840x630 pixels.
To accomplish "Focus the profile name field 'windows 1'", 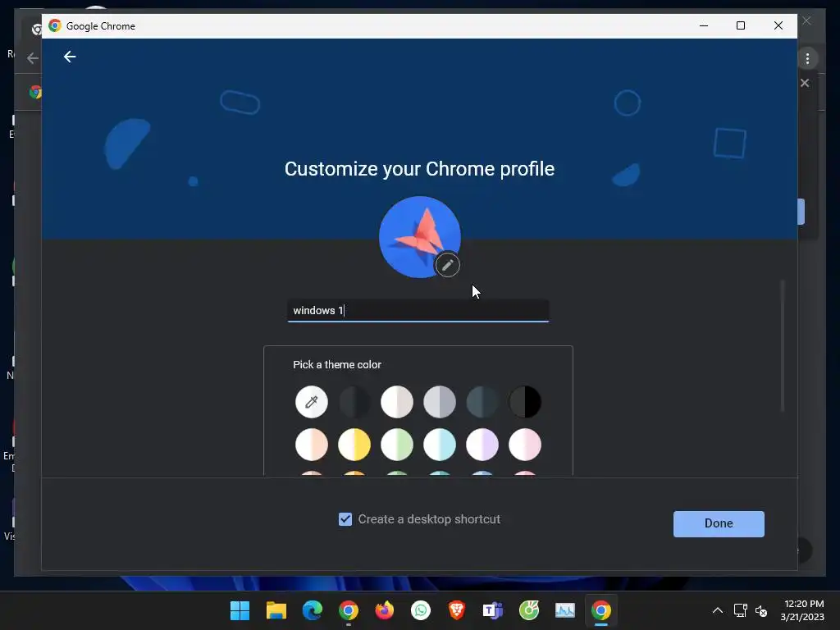I will pos(418,311).
